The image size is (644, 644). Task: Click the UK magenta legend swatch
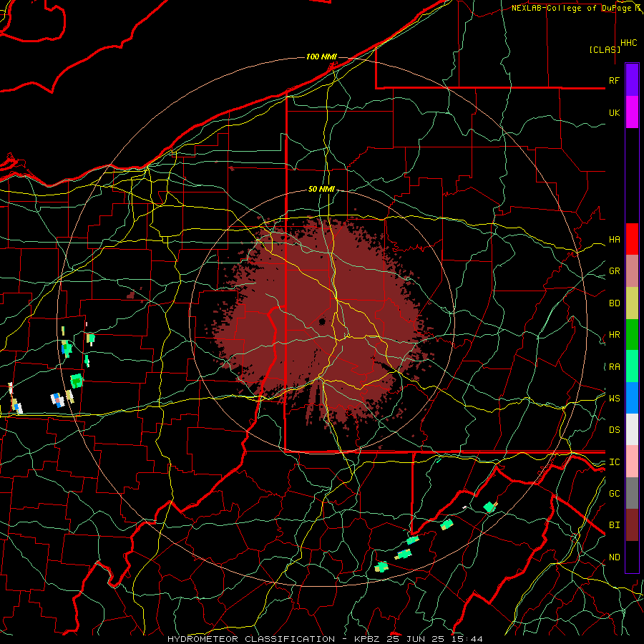632,112
